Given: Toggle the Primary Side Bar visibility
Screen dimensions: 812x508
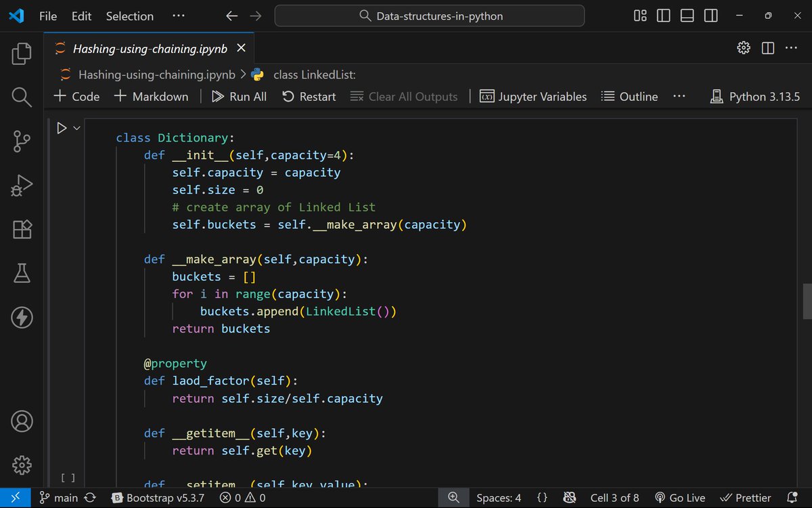Looking at the screenshot, I should (x=663, y=15).
